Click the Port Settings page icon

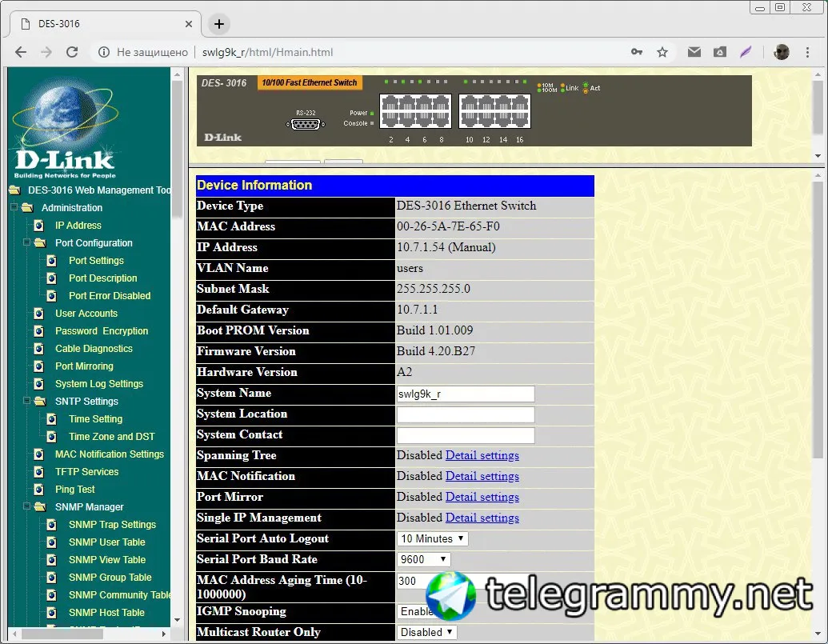(52, 261)
